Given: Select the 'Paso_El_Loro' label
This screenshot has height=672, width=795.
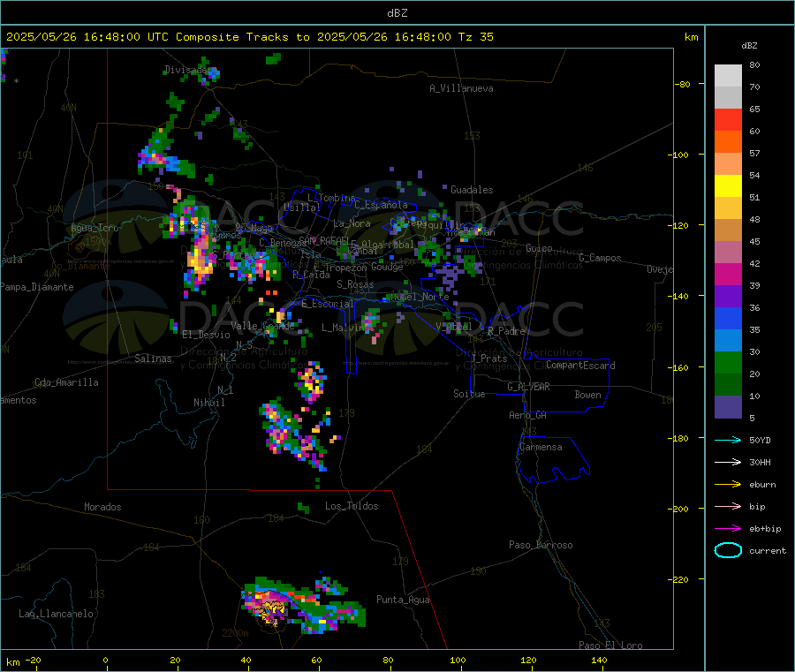Looking at the screenshot, I should (x=610, y=646).
